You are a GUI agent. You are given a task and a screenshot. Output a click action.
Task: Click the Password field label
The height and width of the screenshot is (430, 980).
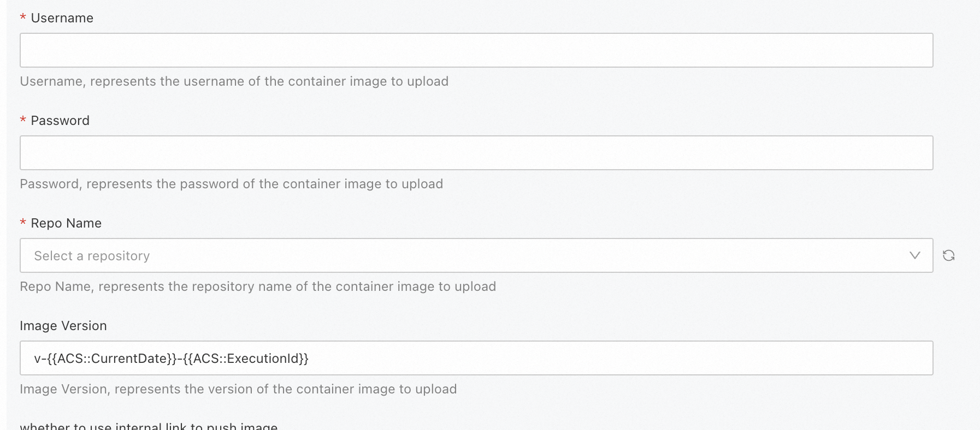(x=60, y=121)
